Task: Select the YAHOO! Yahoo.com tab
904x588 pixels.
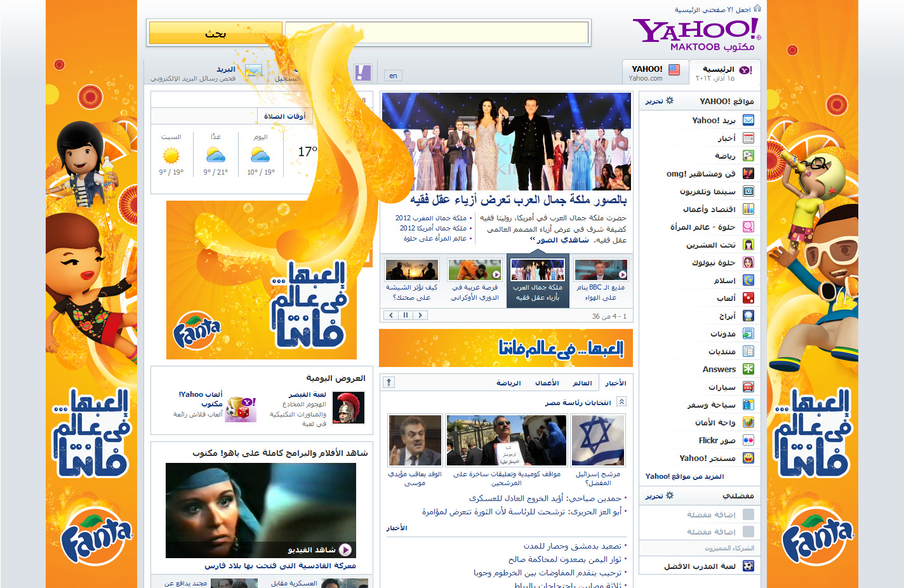Action: (655, 73)
